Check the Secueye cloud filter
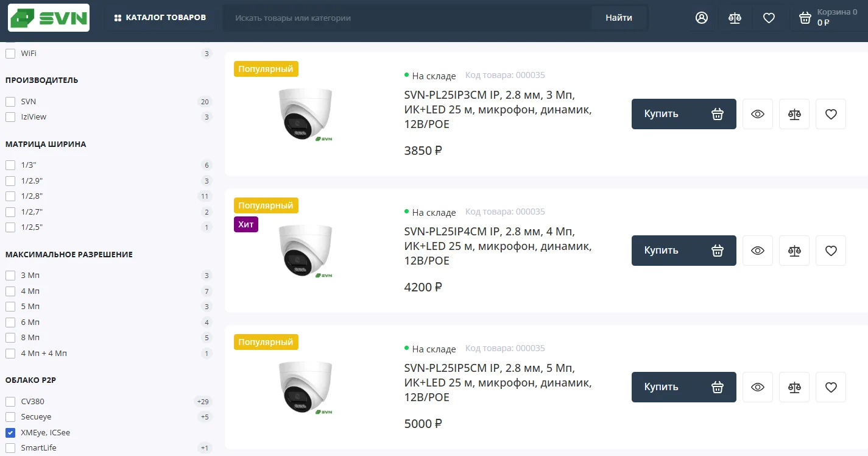The height and width of the screenshot is (456, 868). click(10, 417)
